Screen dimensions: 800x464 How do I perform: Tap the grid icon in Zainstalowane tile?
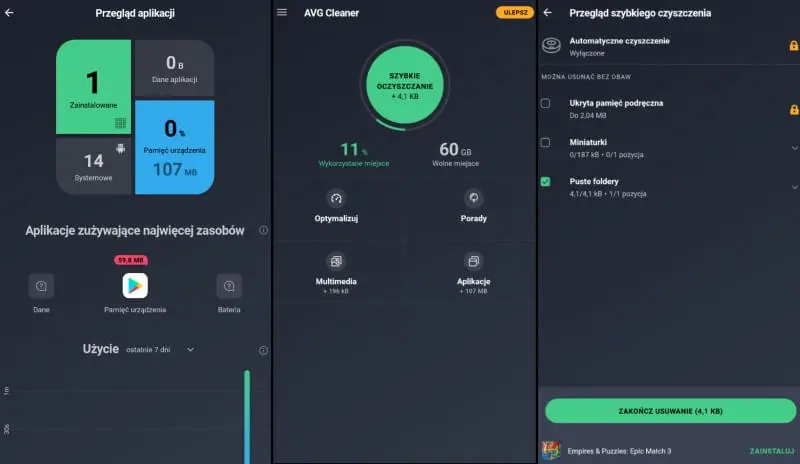coord(120,123)
